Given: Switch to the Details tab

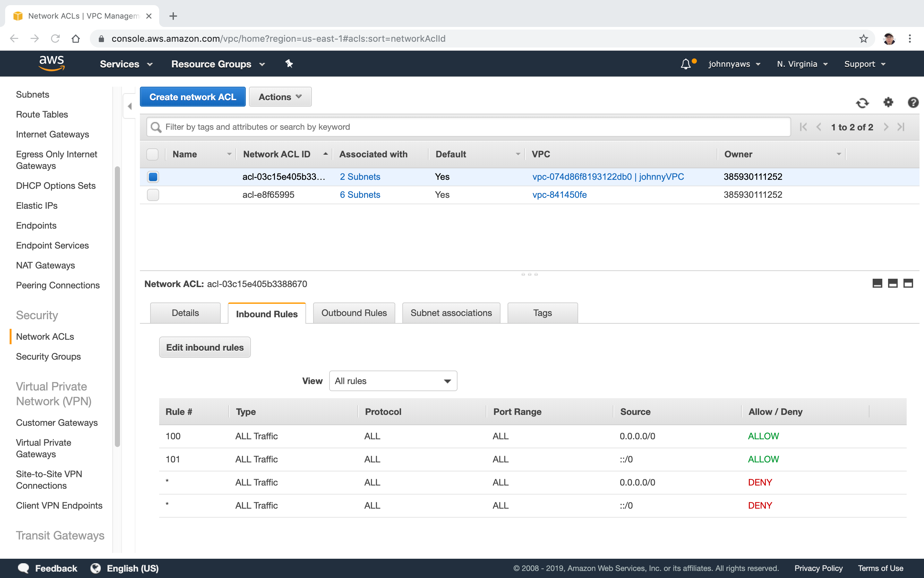Looking at the screenshot, I should (185, 313).
